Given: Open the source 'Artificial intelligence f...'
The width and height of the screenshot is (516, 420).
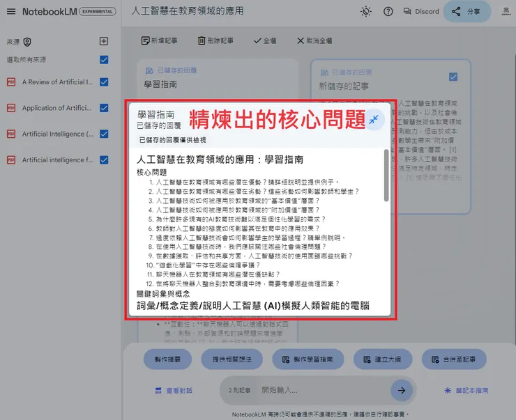Looking at the screenshot, I should pyautogui.click(x=58, y=160).
